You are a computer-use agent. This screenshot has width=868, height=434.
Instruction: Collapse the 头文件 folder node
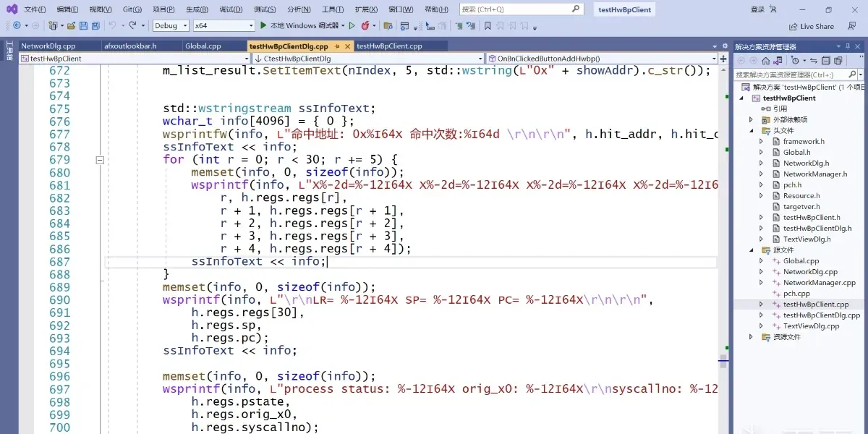751,131
